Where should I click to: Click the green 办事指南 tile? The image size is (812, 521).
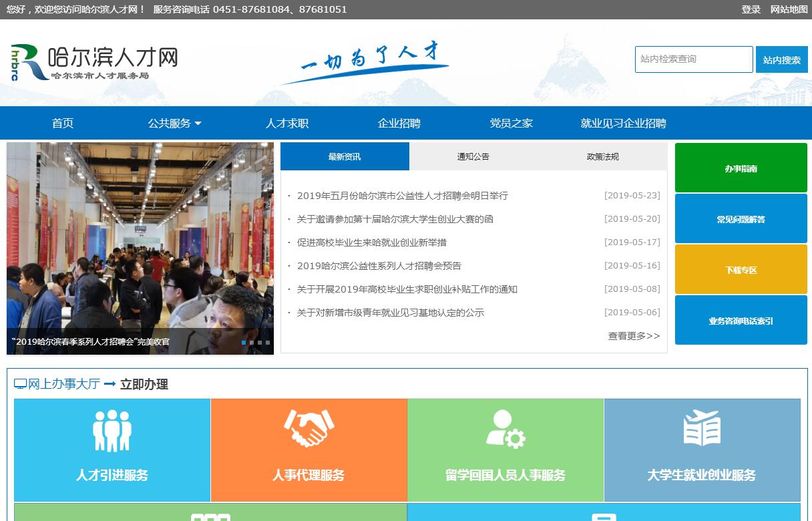click(x=741, y=168)
